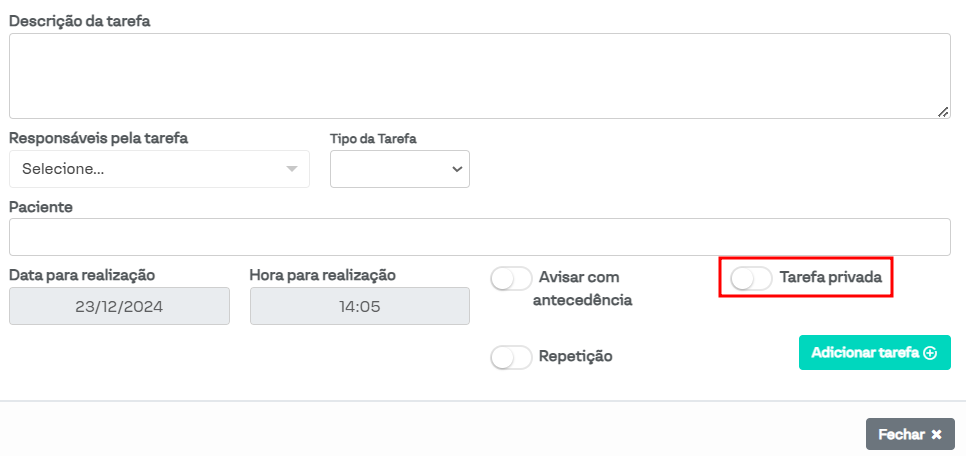
Task: Focus the Descrição da tarefa text area
Action: [479, 76]
